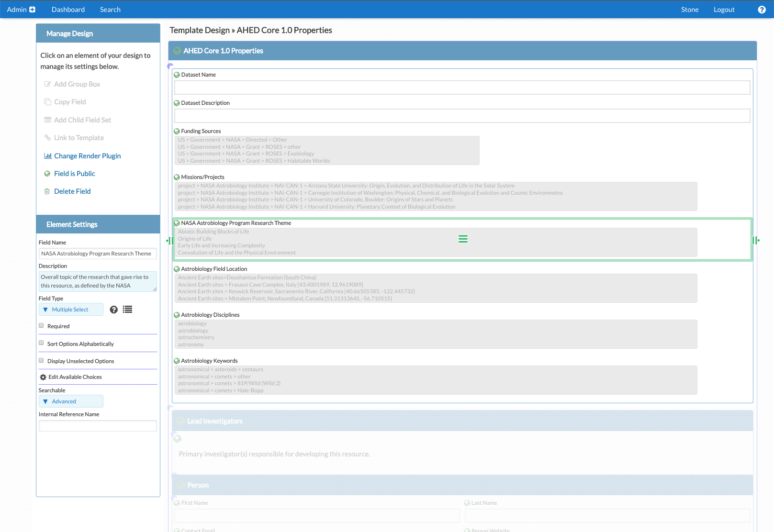Click the chart icon for Change Render Plugin
The image size is (774, 532).
(x=48, y=156)
